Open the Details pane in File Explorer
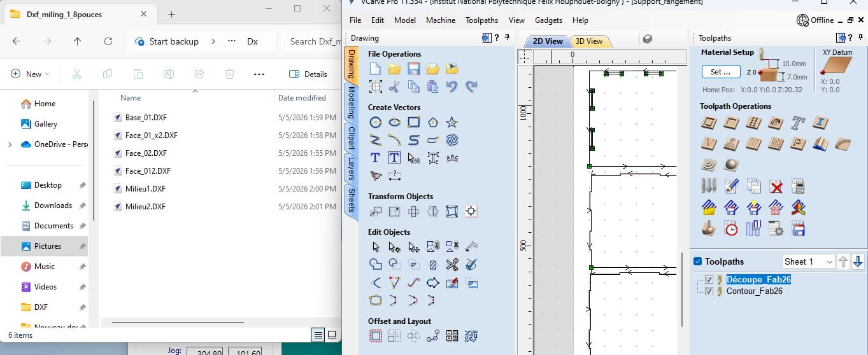The image size is (868, 355). click(308, 74)
